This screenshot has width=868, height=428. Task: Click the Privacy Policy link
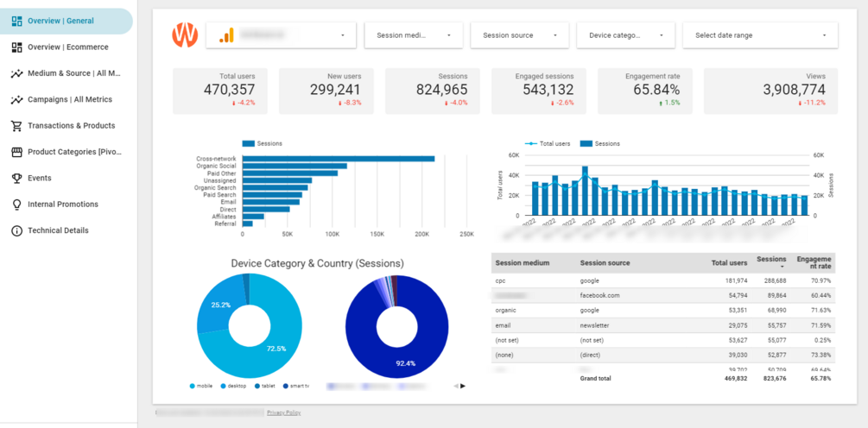pos(283,412)
